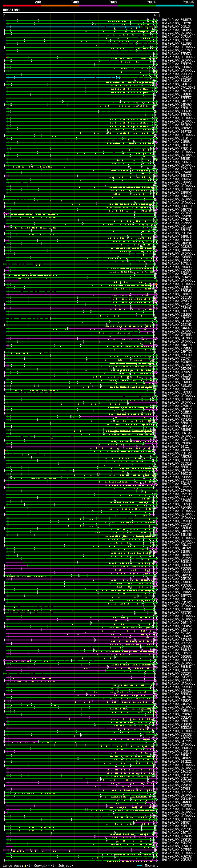Click the label UniRef100_B4K646
Screen dimensions: 197x868
pos(177,250)
